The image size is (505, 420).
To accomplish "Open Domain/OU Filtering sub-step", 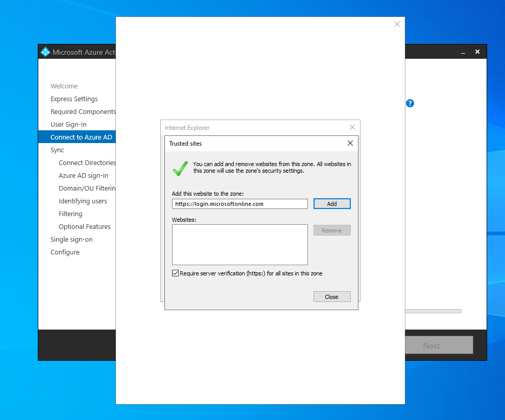I will click(x=87, y=188).
